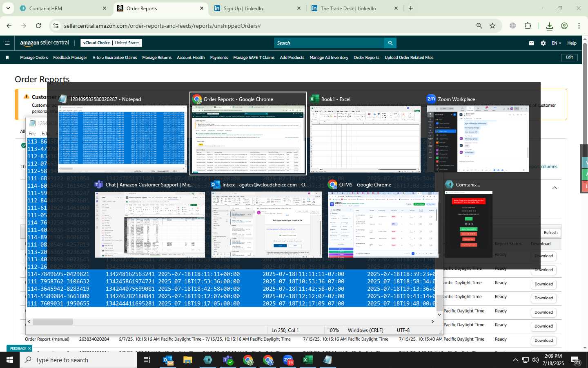Screen dimensions: 588x368
Task: Open the Seller Central settings gear
Action: click(543, 43)
